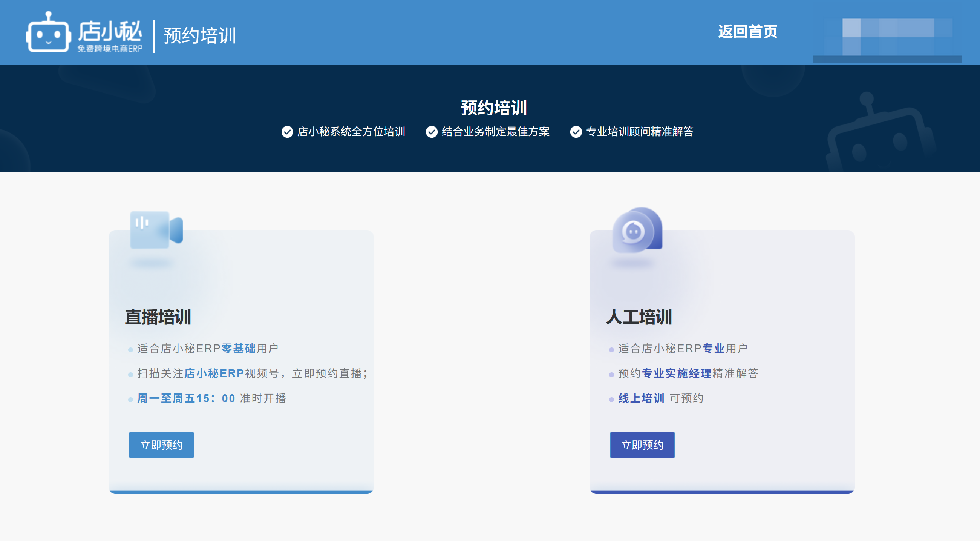Click checkmark icon beside 专业培训顾问精准解答
The image size is (980, 541).
576,132
